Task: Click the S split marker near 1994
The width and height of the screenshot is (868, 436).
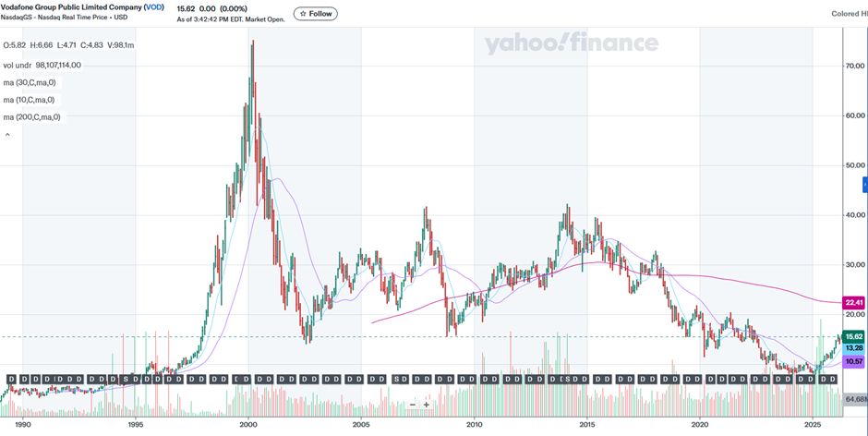Action: (126, 380)
